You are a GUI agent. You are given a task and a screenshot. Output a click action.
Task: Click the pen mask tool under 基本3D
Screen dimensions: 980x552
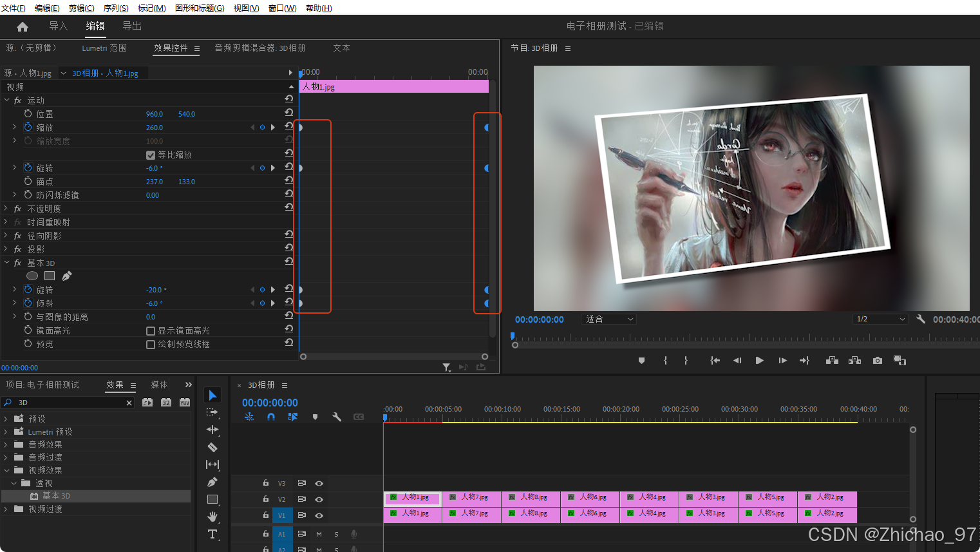coord(67,276)
